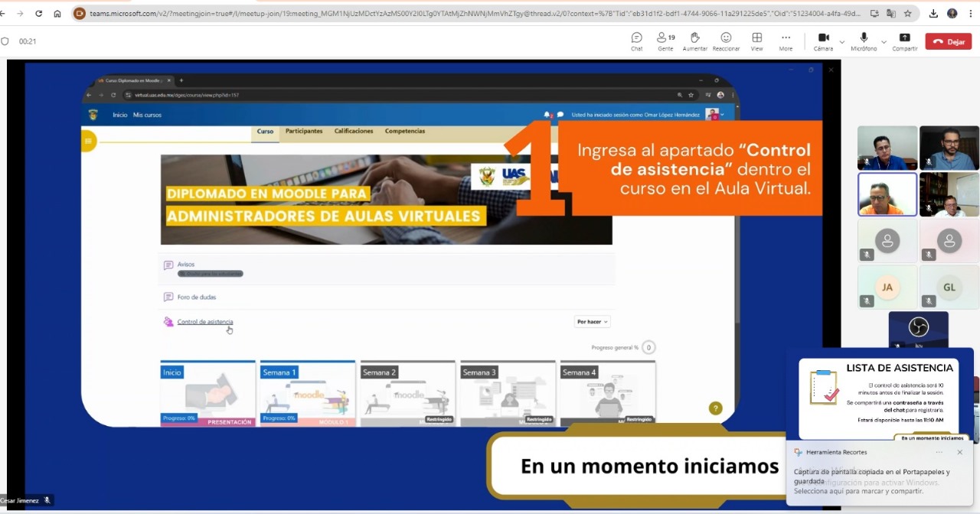The width and height of the screenshot is (980, 514).
Task: Click the Moodle chat bubble icon in shared header
Action: [560, 115]
